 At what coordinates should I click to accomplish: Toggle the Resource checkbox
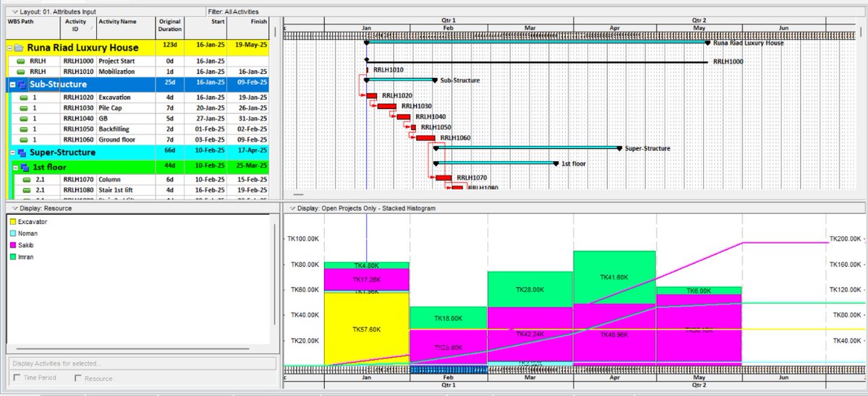[x=79, y=378]
